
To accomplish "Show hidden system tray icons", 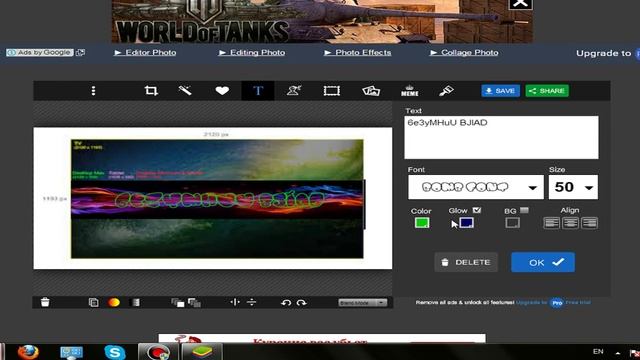I will click(x=618, y=353).
